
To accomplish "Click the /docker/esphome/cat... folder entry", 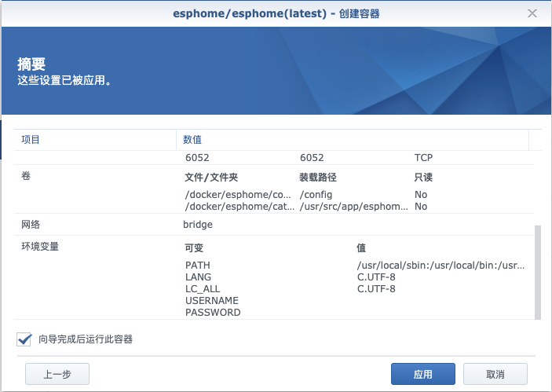I will click(x=239, y=207).
